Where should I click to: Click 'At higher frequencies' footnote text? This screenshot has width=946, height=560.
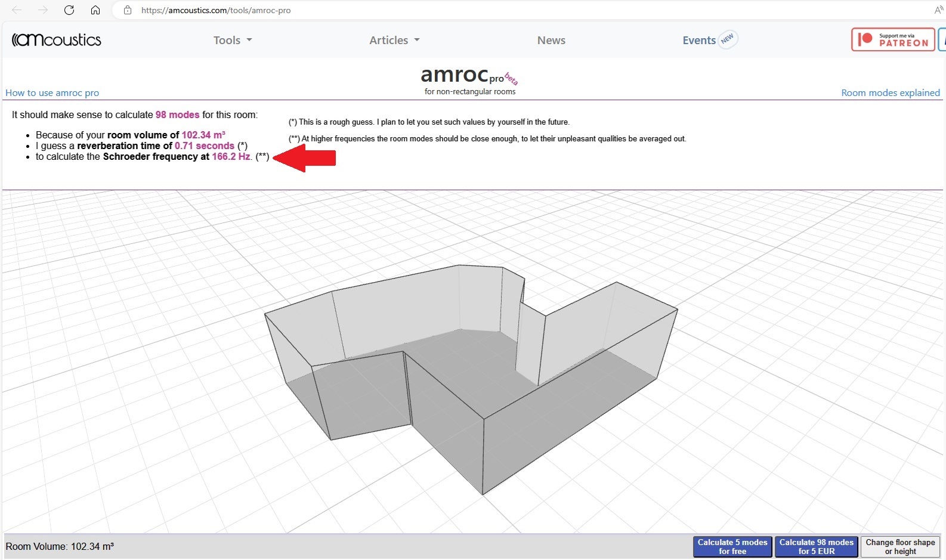click(487, 138)
